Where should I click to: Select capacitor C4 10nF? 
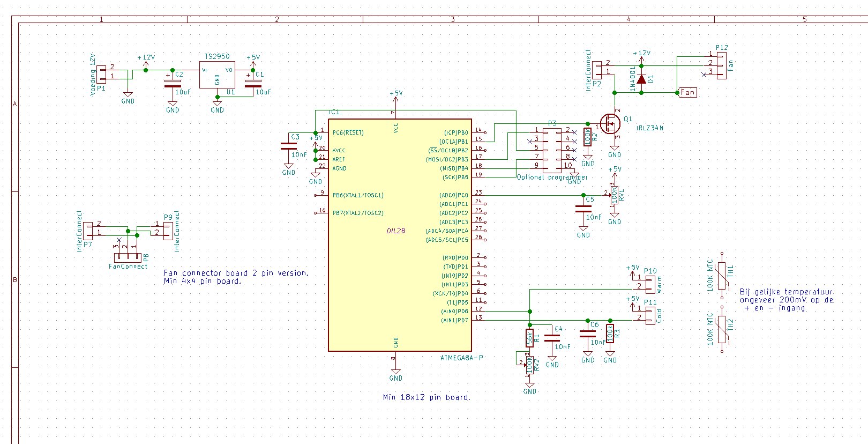click(x=552, y=338)
